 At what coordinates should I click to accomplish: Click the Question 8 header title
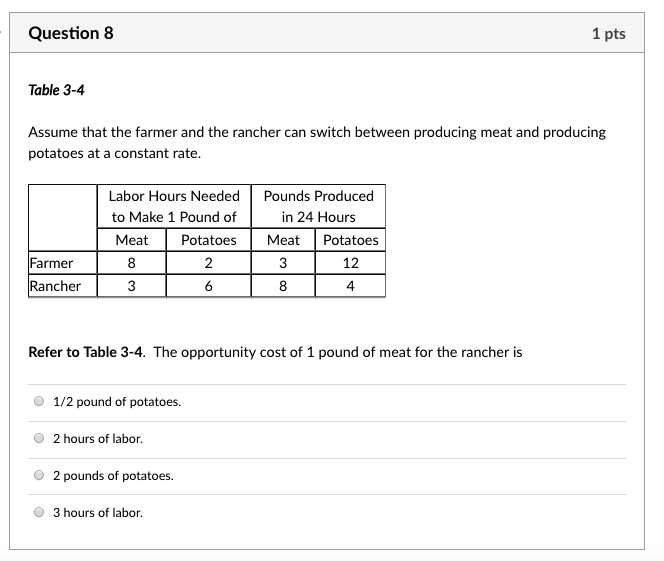71,33
